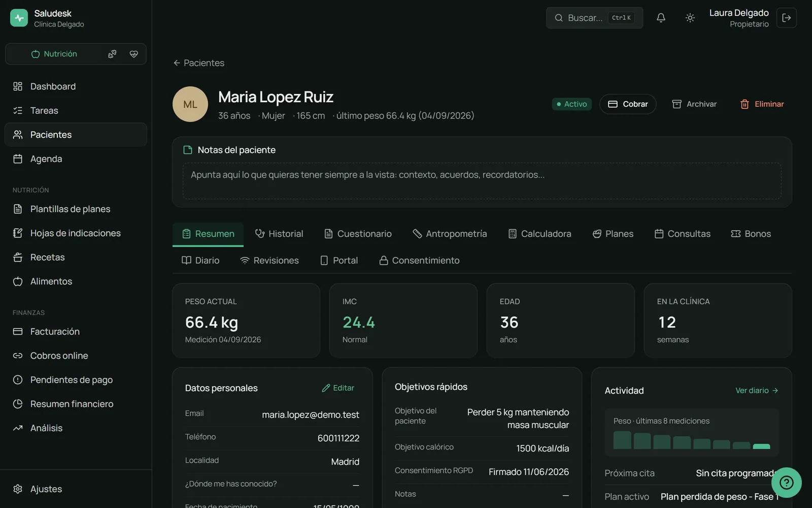Switch to the Diario tab
The width and height of the screenshot is (812, 508).
[201, 260]
